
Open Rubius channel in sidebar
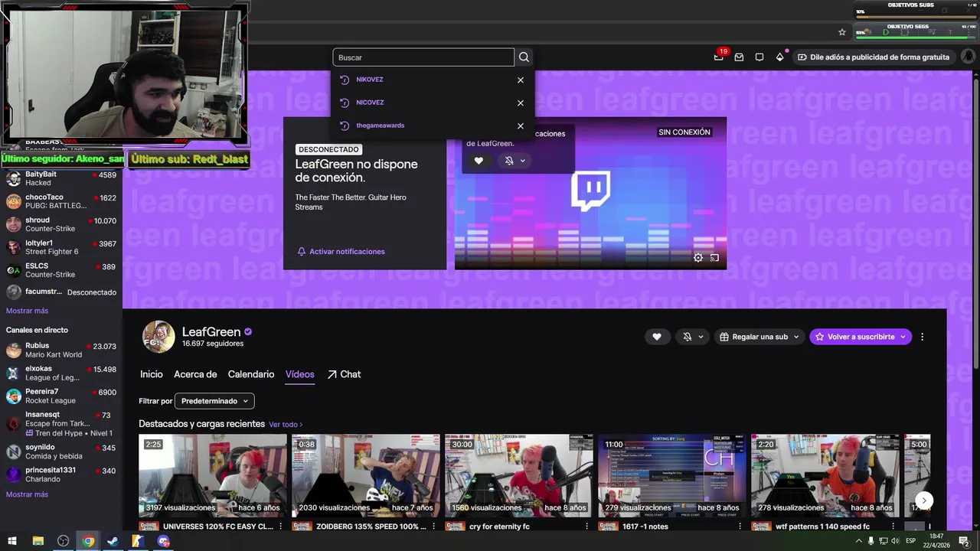(x=61, y=350)
